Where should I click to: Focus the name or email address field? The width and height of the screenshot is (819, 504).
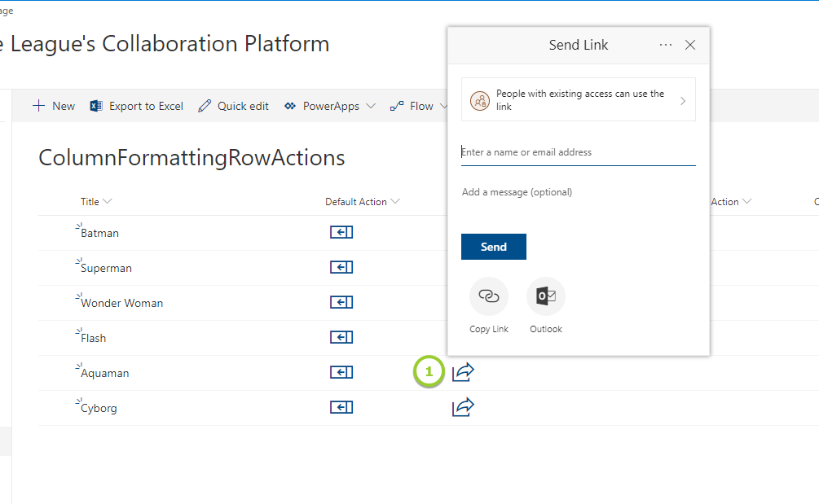point(578,152)
